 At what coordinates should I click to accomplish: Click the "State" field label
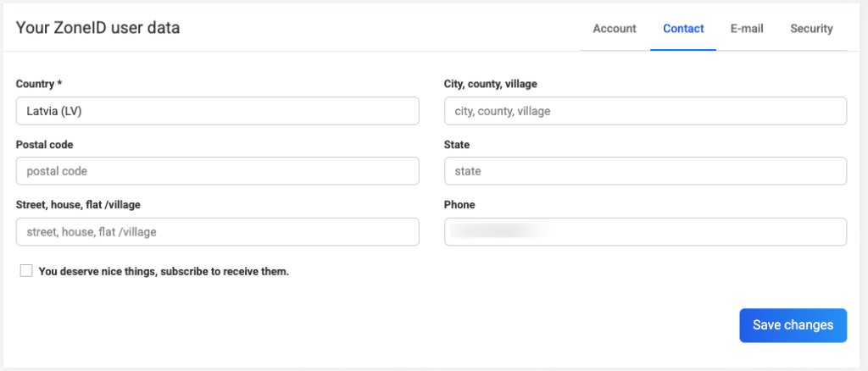coord(457,145)
